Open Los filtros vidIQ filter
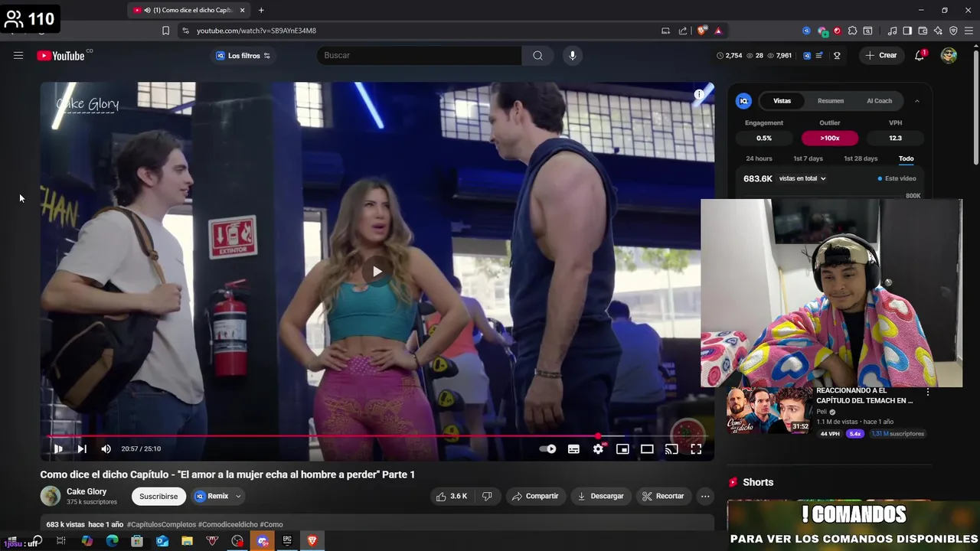The image size is (980, 551). click(x=243, y=55)
